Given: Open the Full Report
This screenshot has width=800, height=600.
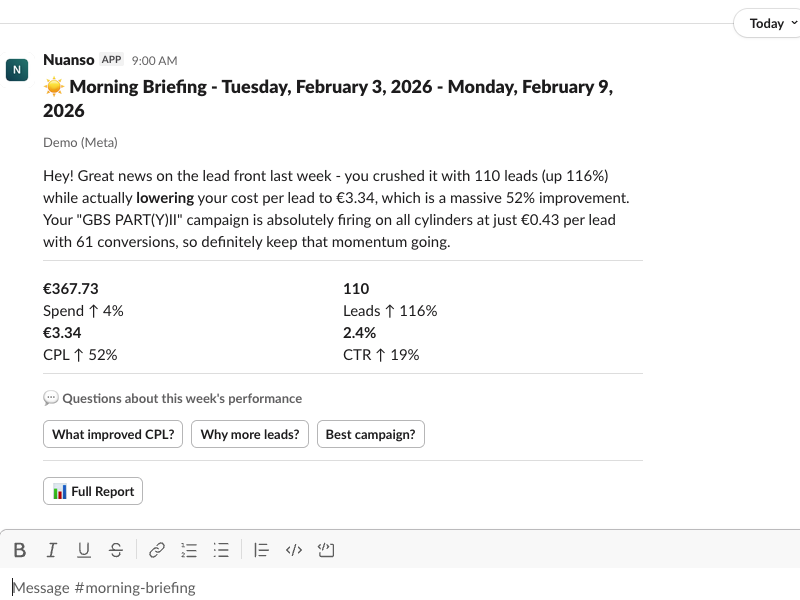Looking at the screenshot, I should click(x=93, y=491).
